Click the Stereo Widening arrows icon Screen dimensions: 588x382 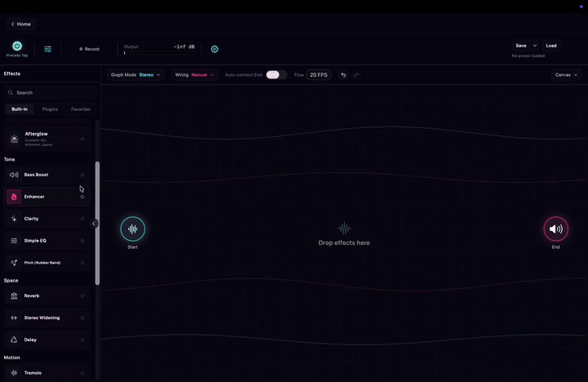[x=14, y=318]
